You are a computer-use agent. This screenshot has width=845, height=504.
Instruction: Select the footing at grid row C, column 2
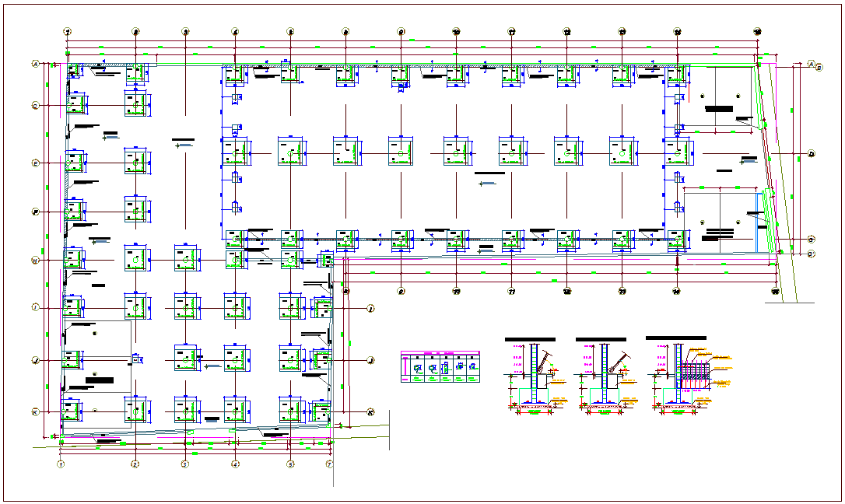pos(136,103)
